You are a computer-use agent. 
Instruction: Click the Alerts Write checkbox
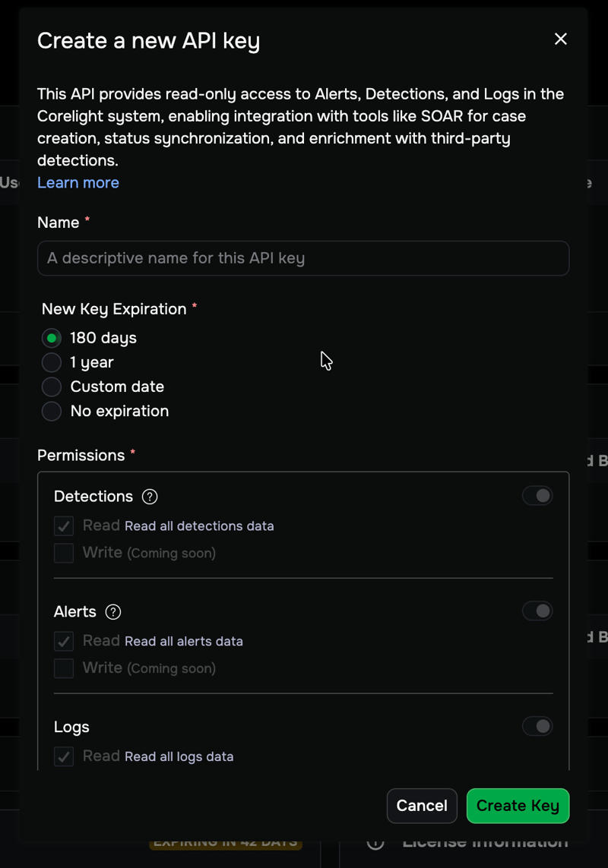[64, 668]
